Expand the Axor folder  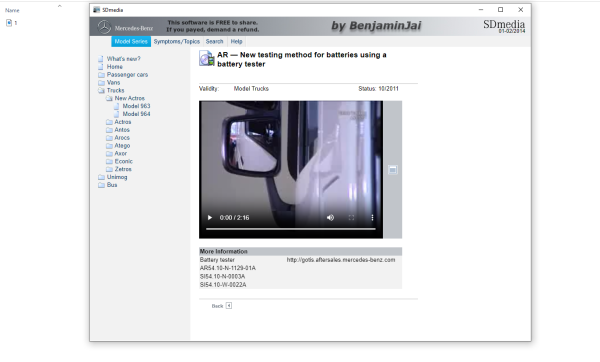pos(120,153)
